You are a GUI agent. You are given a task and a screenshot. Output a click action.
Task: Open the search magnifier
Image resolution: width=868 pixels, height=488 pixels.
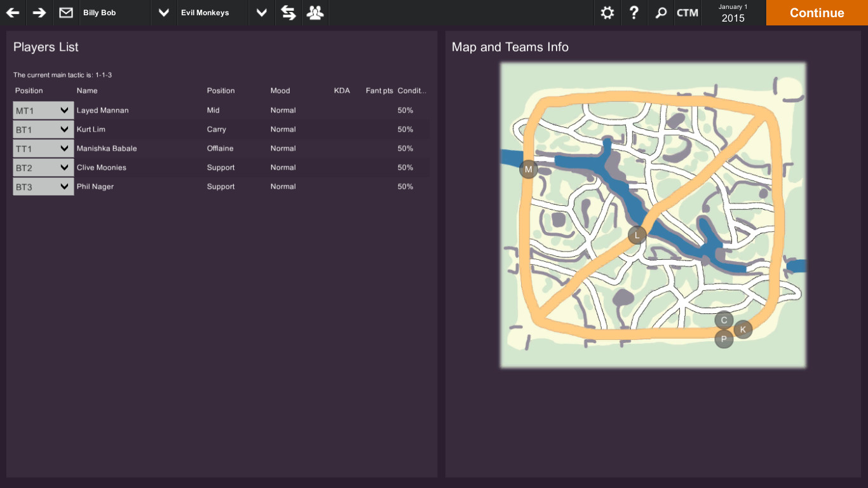click(661, 12)
